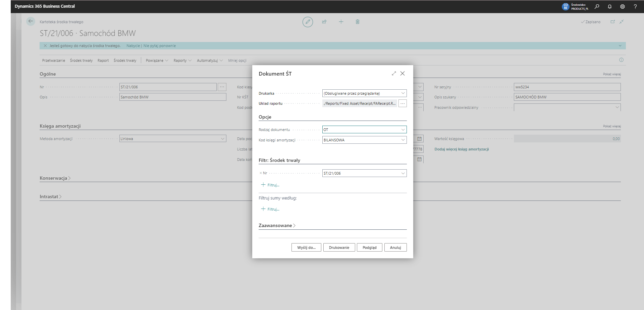Open Raporty menu
The image size is (644, 310).
pyautogui.click(x=182, y=60)
